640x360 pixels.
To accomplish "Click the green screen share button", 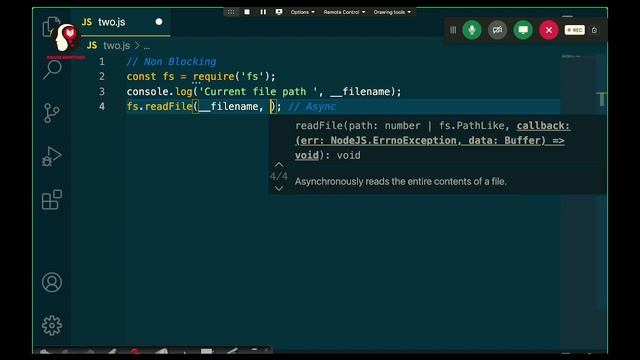I will point(523,30).
